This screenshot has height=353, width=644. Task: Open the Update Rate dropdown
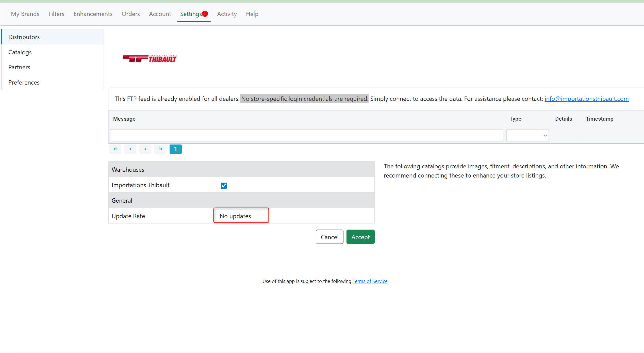pyautogui.click(x=241, y=216)
